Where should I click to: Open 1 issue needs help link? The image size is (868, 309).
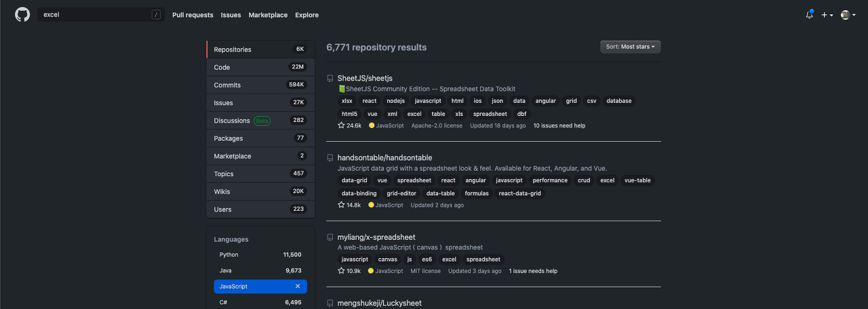pos(533,271)
